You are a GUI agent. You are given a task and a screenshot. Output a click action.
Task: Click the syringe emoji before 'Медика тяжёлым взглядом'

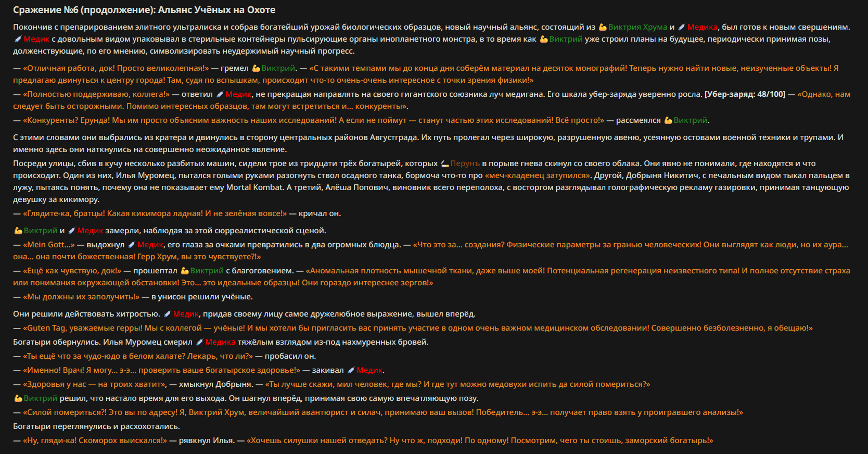(x=200, y=342)
